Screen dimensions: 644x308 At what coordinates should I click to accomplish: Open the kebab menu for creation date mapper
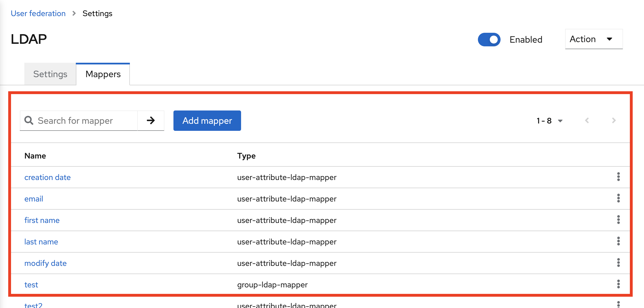click(619, 177)
